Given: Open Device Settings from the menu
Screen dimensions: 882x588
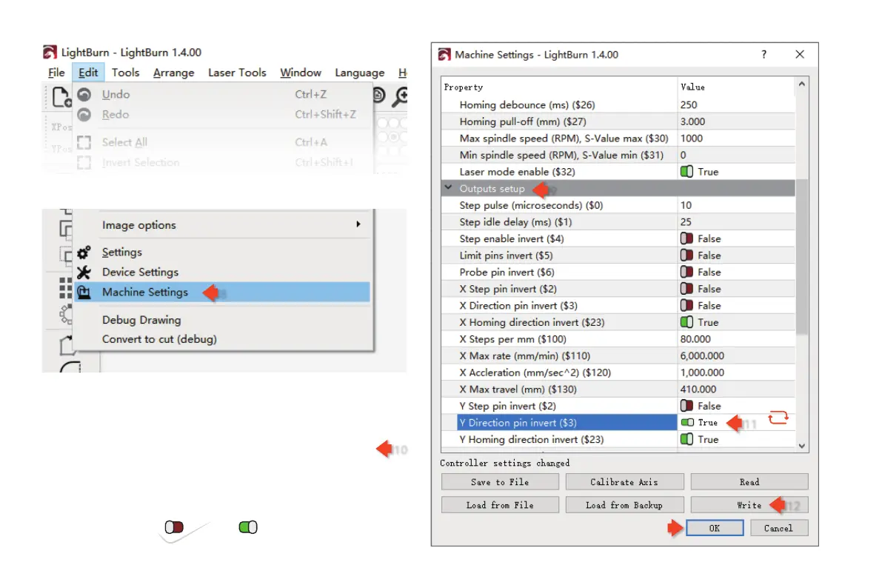Looking at the screenshot, I should pyautogui.click(x=224, y=273).
